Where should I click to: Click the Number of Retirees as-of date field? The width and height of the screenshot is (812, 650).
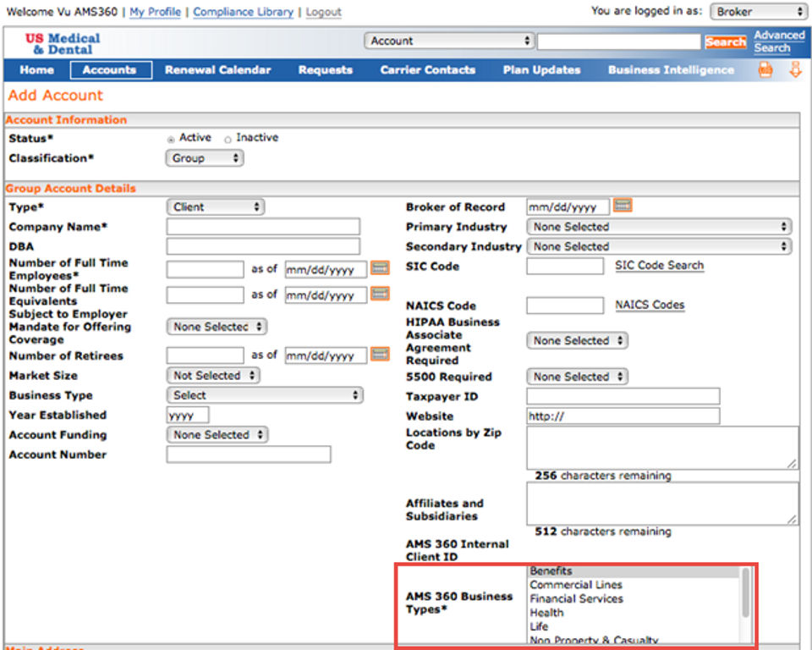pyautogui.click(x=326, y=355)
